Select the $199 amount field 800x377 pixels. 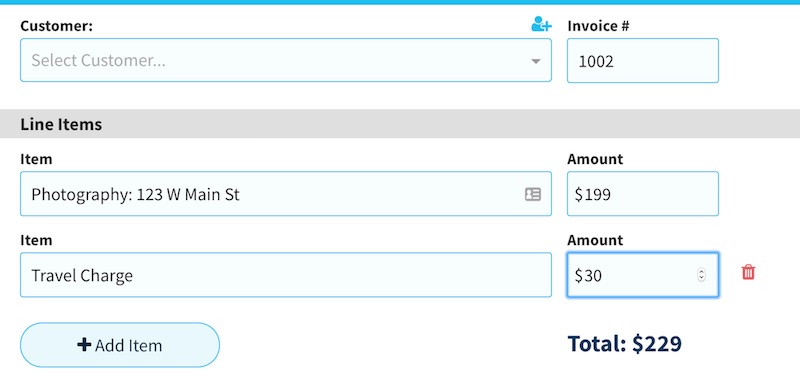coord(643,194)
